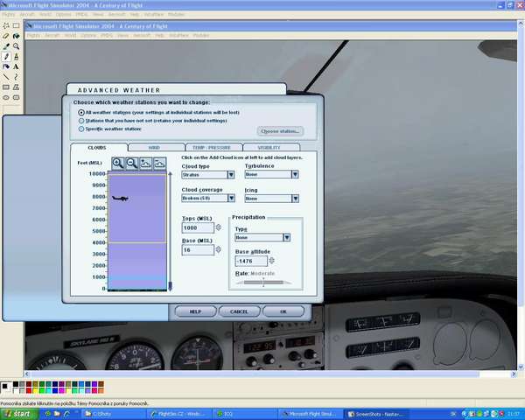This screenshot has width=525, height=420.
Task: Choose the Brush tool in Paint
Action: click(x=16, y=57)
